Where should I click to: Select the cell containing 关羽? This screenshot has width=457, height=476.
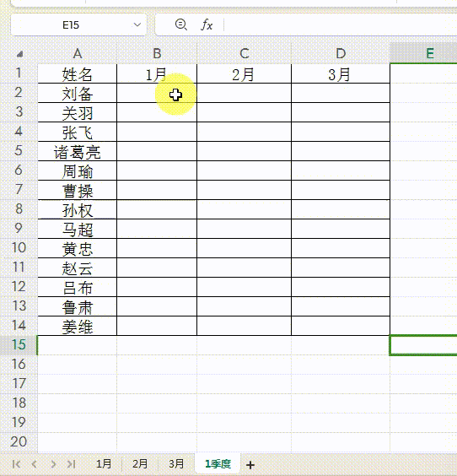pos(78,112)
